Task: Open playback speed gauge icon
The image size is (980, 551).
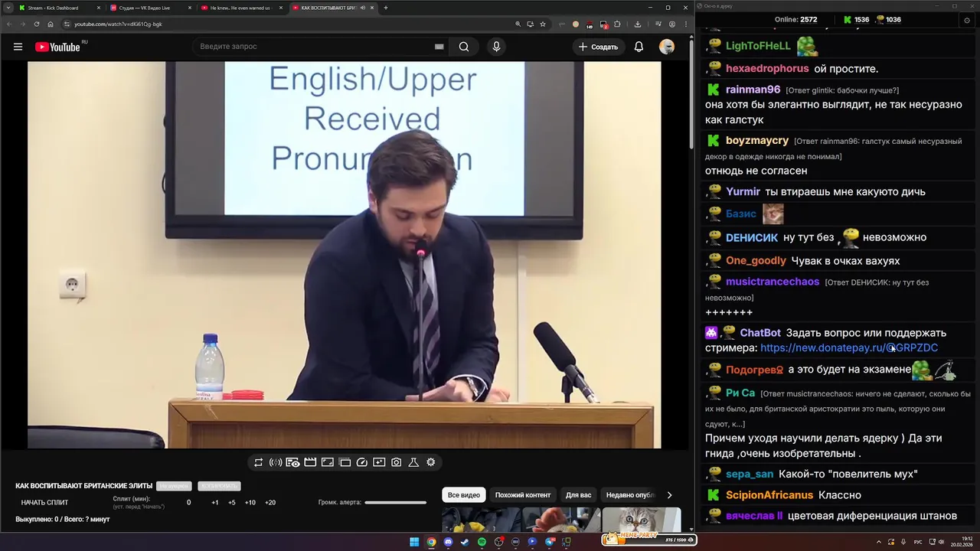Action: (362, 462)
